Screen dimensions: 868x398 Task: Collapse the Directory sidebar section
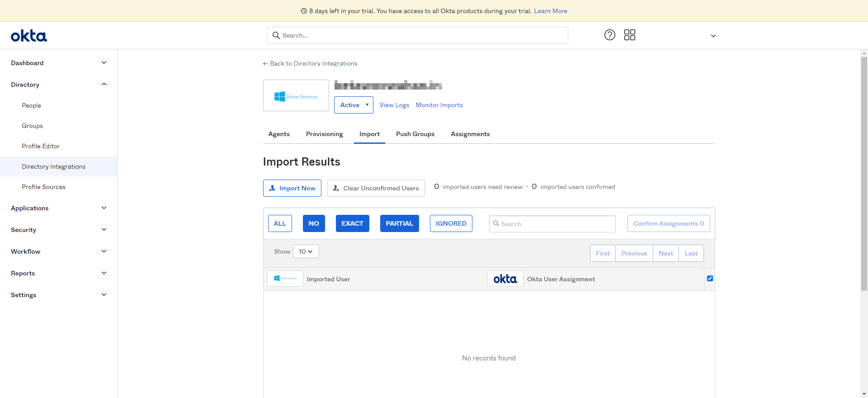tap(59, 85)
